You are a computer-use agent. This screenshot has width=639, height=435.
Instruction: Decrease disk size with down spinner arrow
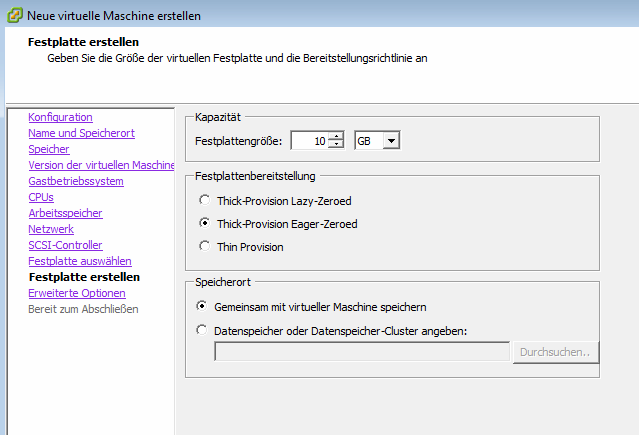click(336, 145)
